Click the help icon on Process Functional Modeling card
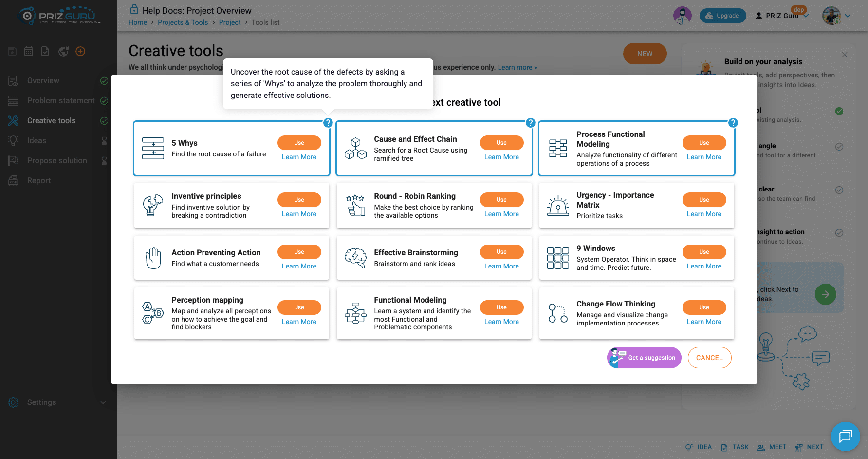This screenshot has height=459, width=868. click(733, 123)
